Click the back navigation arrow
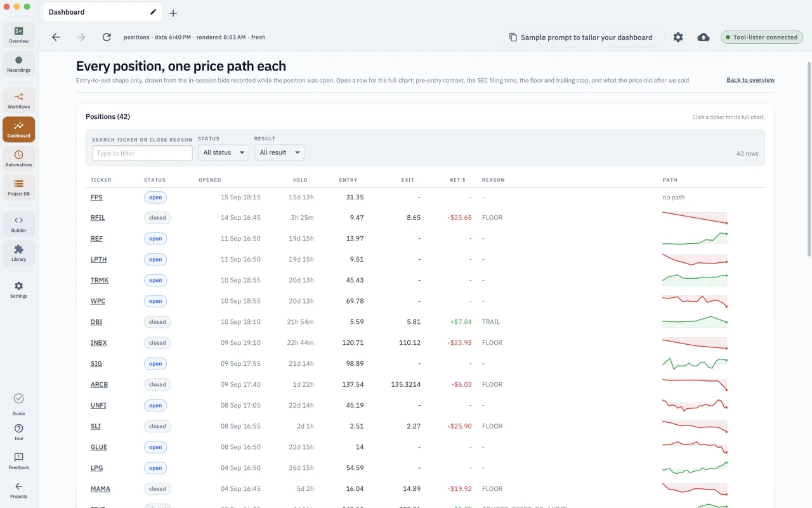The image size is (812, 508). pos(56,37)
